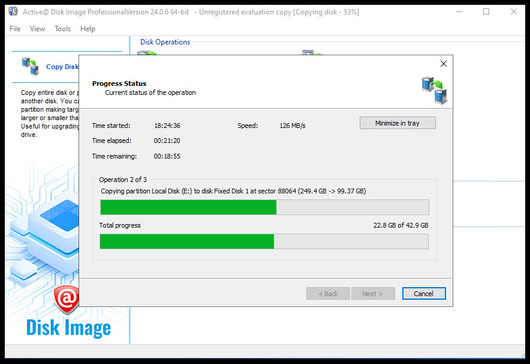Click the Progress Status title

point(119,83)
